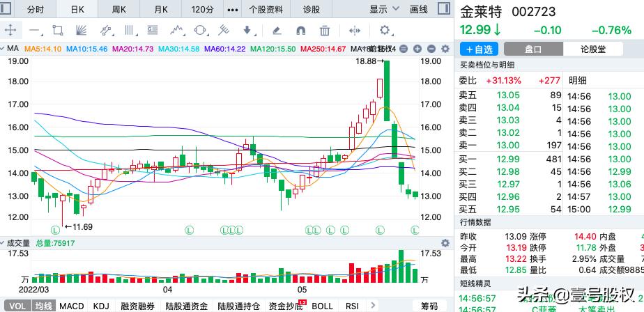Toggle the 画线 drawing mode
Screen dimensions: 644x312
coord(418,10)
